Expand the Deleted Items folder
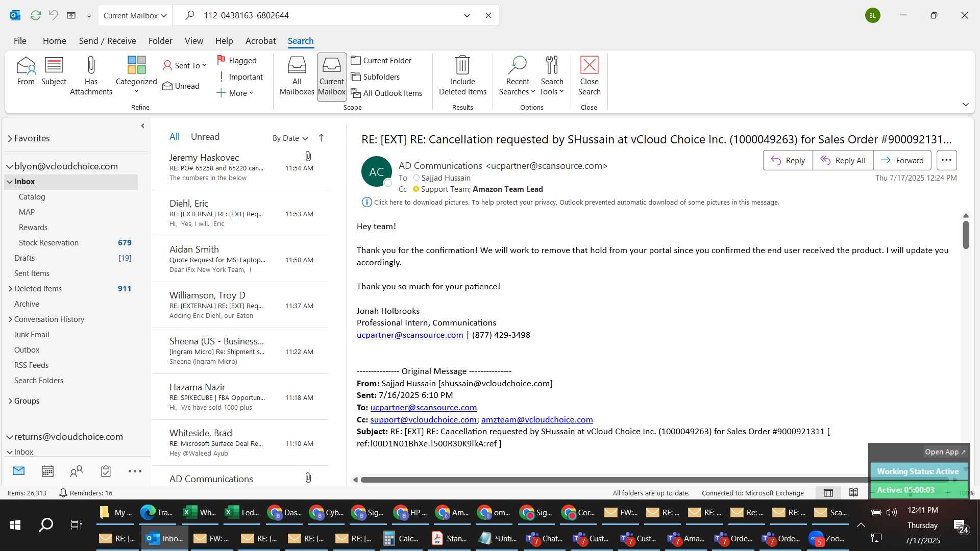The width and height of the screenshot is (980, 551). pyautogui.click(x=10, y=289)
